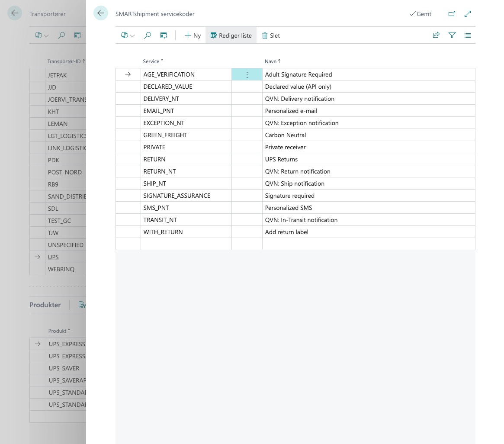504x444 pixels.
Task: Expand the page to full width
Action: (468, 14)
